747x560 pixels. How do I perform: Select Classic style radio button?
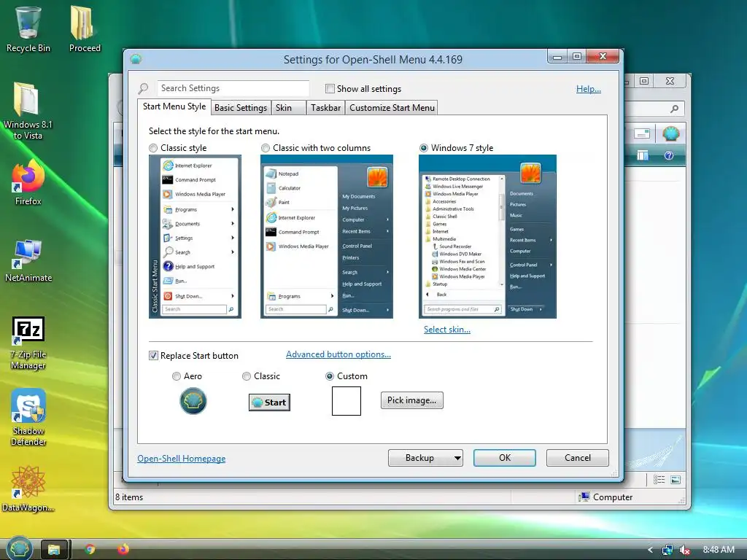tap(153, 148)
